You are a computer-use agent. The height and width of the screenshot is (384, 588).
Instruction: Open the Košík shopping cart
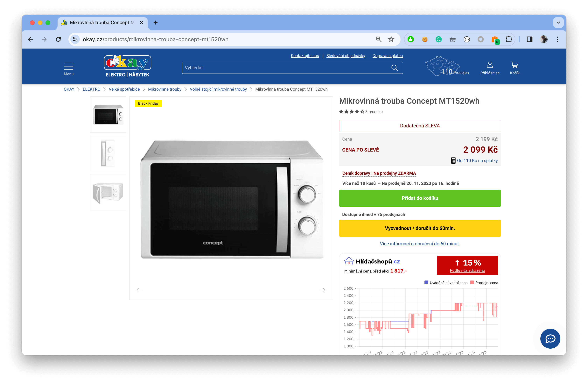515,67
